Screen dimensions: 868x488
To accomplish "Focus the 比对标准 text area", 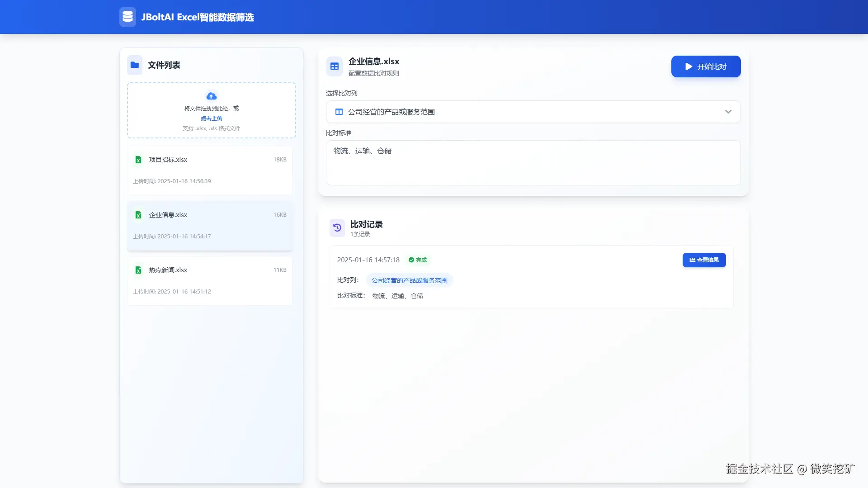I will click(x=533, y=163).
